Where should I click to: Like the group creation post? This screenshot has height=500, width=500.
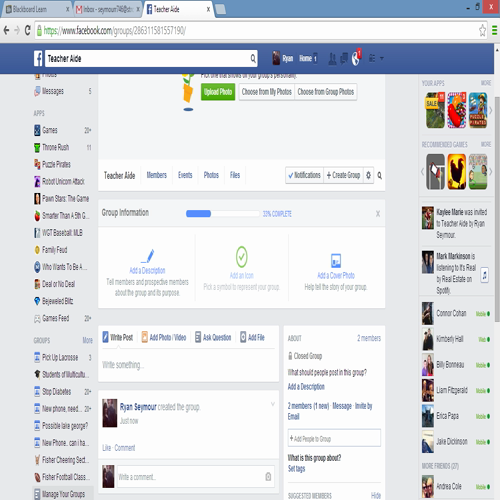pos(106,448)
